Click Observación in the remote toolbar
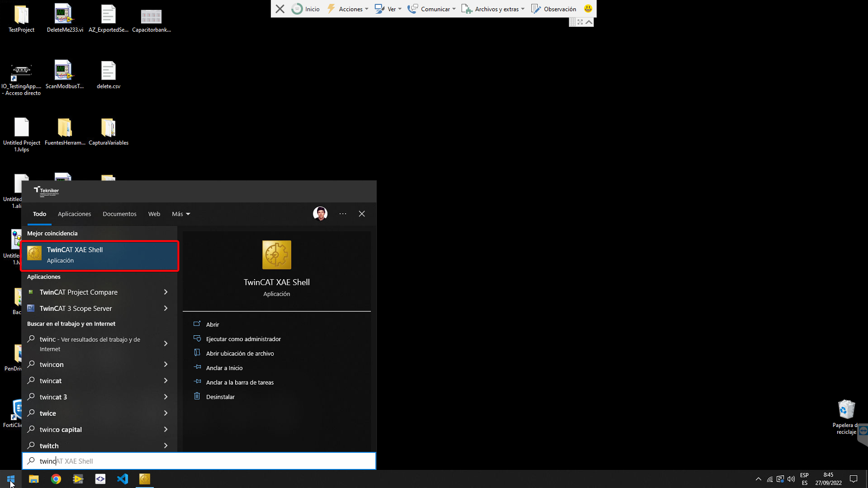Viewport: 868px width, 488px height. coord(553,9)
